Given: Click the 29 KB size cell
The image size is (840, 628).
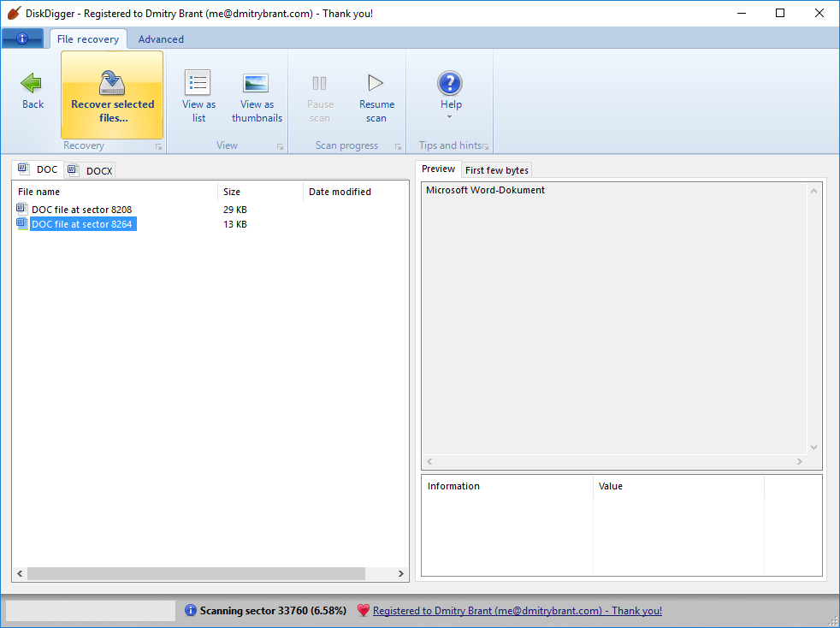Looking at the screenshot, I should coord(235,210).
